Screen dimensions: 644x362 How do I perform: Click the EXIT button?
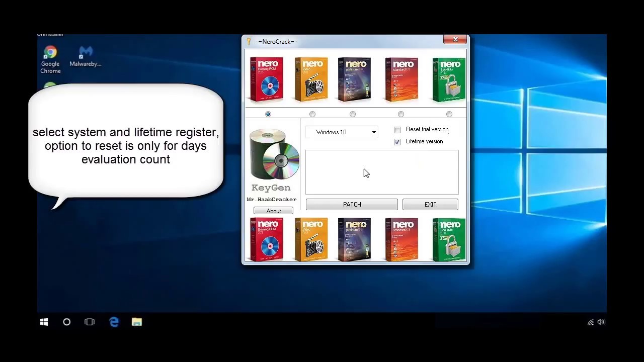(430, 205)
